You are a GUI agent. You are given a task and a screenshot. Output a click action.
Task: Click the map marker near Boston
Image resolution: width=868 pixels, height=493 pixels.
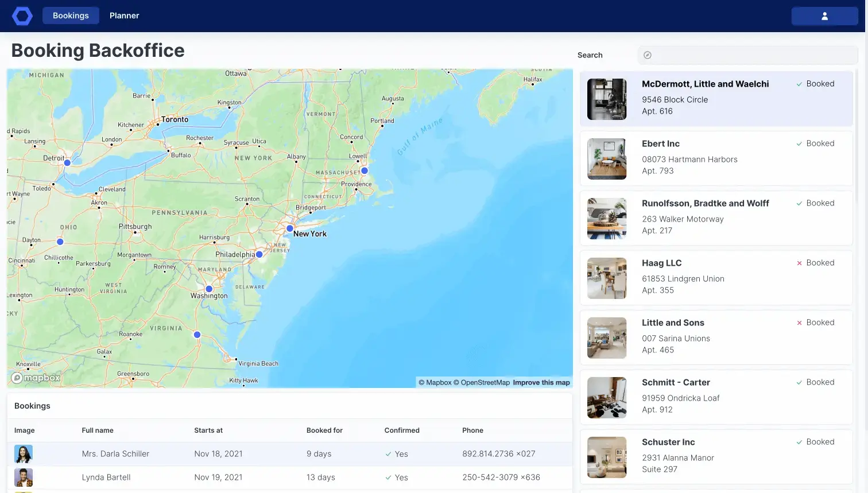pos(364,170)
